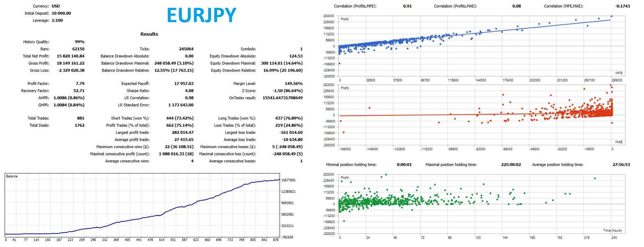Select Largest profit trade value 282 014.47
The height and width of the screenshot is (247, 644).
coord(183,132)
